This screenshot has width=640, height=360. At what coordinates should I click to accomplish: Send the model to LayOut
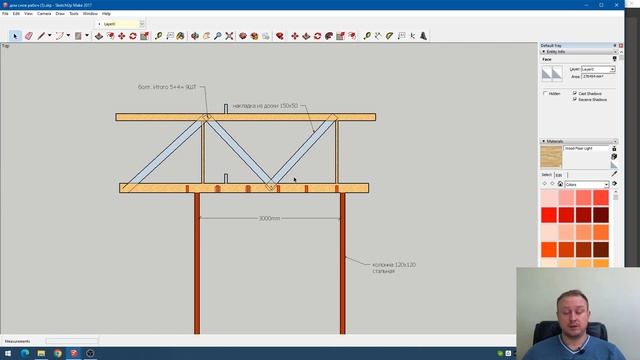[266, 36]
